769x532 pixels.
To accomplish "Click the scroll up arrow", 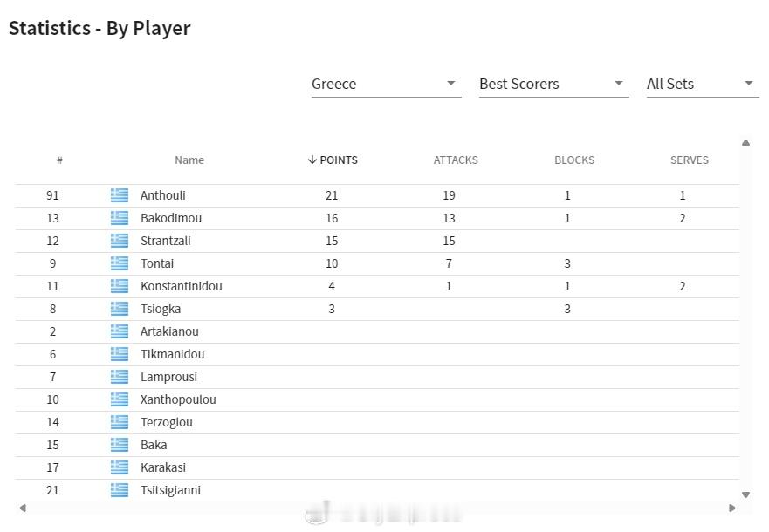I will 746,142.
